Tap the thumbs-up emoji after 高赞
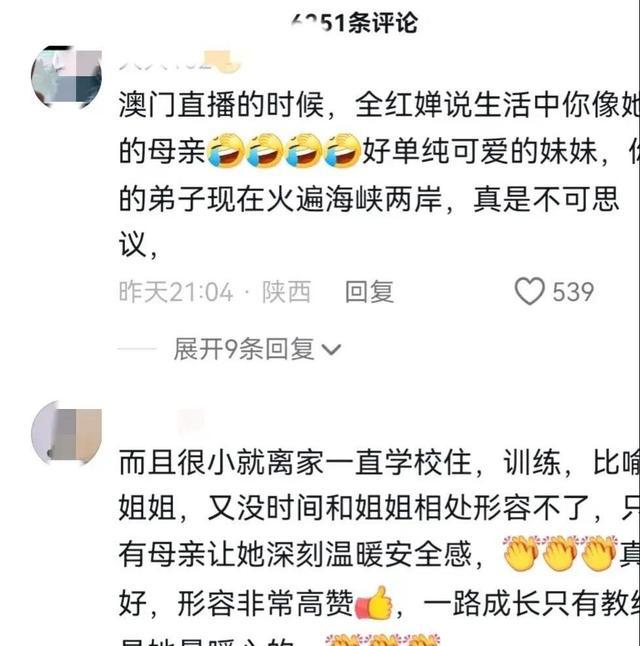The image size is (640, 646). pos(373,603)
